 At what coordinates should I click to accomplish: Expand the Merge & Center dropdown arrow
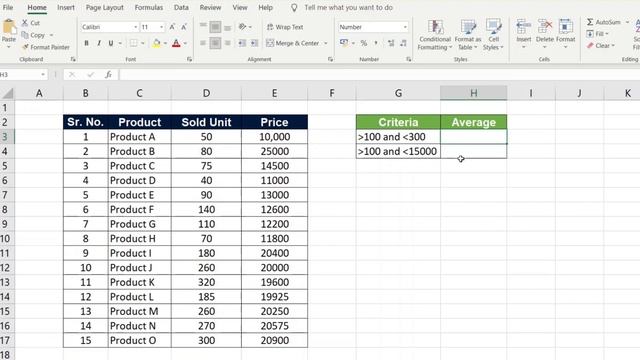coord(326,43)
